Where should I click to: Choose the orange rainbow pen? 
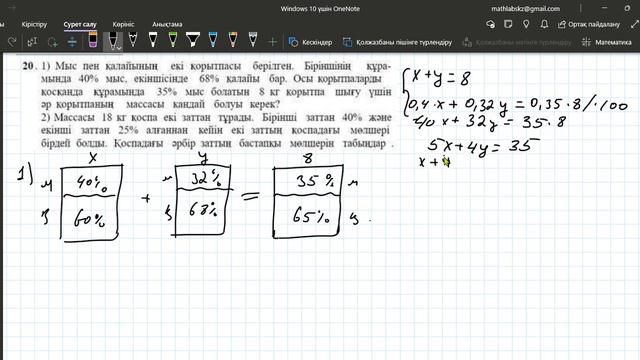233,40
